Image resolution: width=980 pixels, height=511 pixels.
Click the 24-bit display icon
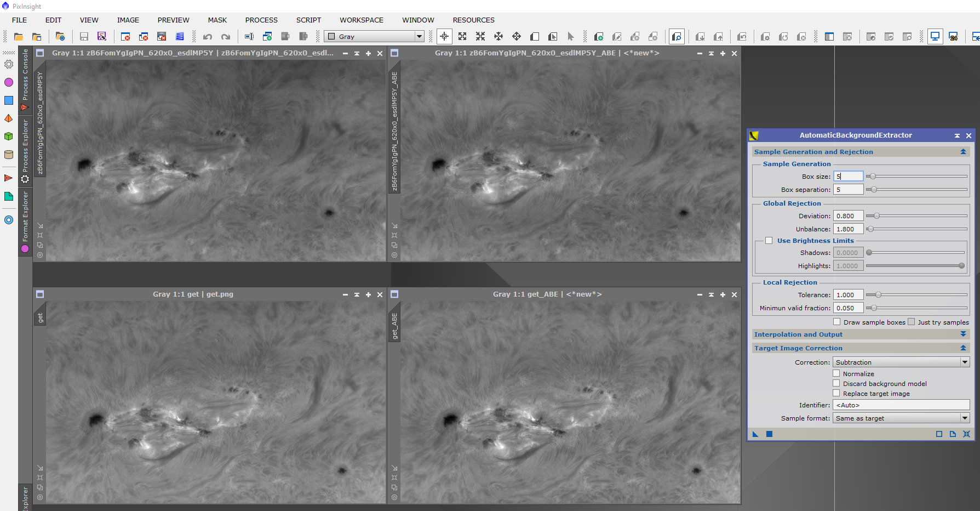tap(953, 37)
